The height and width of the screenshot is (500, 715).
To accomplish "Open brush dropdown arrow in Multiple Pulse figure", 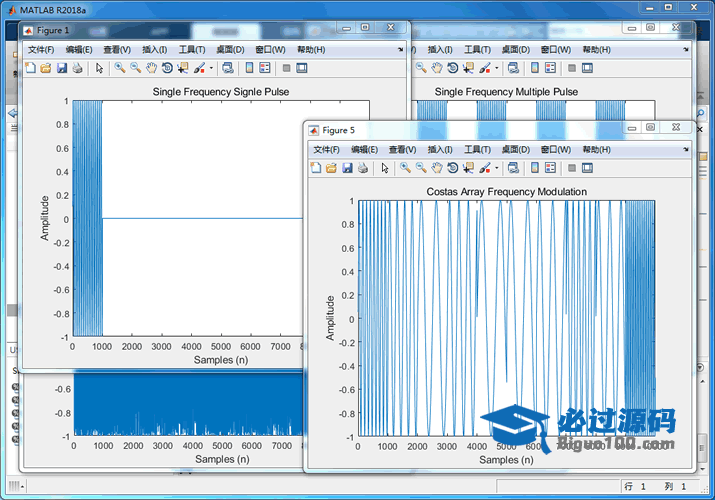I will pyautogui.click(x=497, y=68).
